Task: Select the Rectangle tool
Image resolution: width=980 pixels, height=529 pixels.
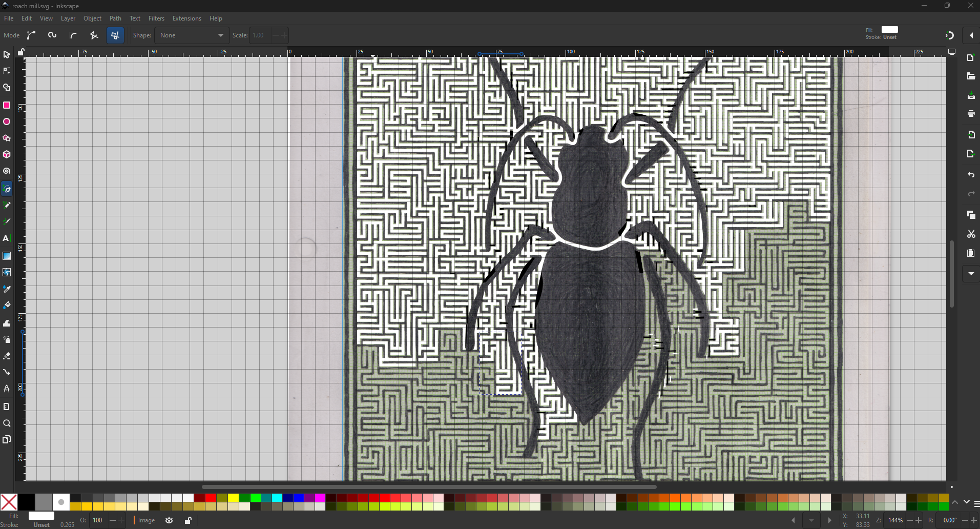Action: tap(7, 105)
